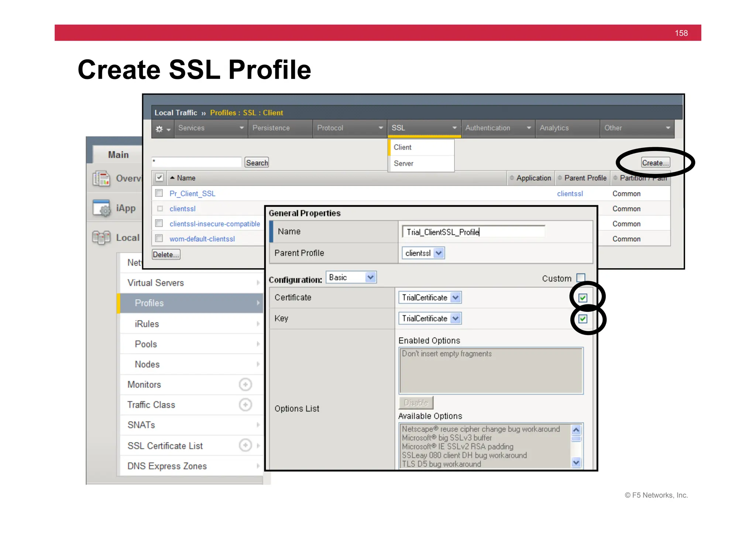The image size is (756, 534).
Task: Sort by Name column arrow
Action: click(172, 178)
